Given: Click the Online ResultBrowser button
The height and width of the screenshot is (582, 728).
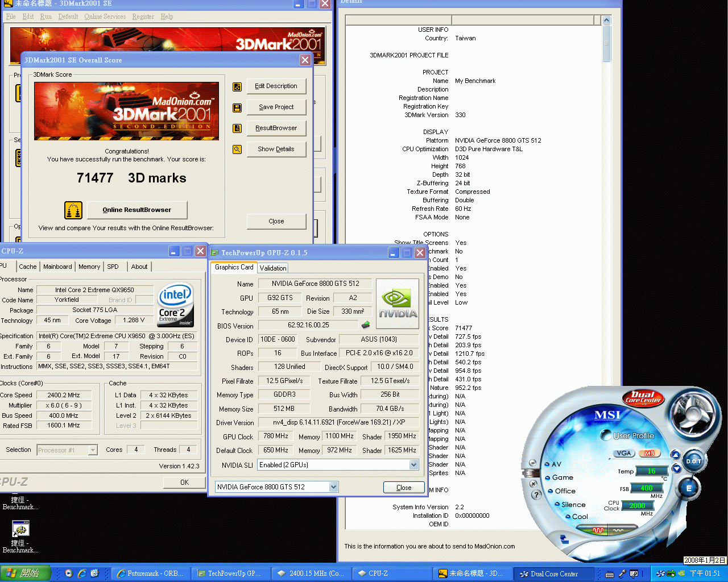Looking at the screenshot, I should 137,210.
